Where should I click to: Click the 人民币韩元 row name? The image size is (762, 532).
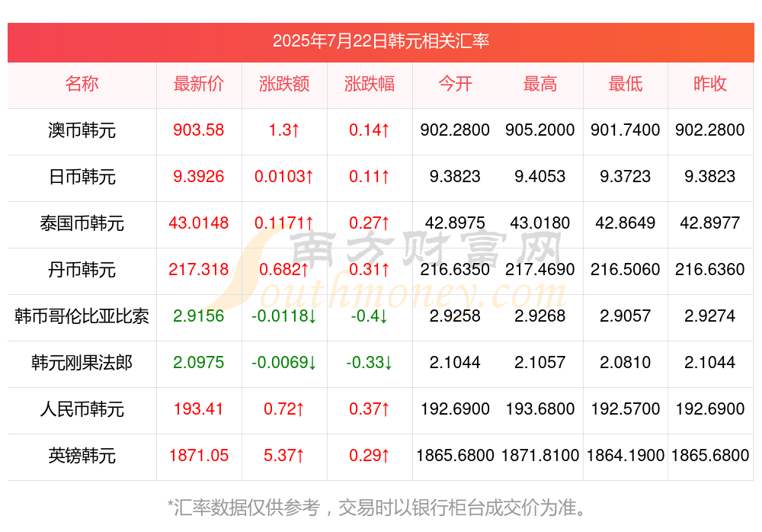click(x=82, y=409)
